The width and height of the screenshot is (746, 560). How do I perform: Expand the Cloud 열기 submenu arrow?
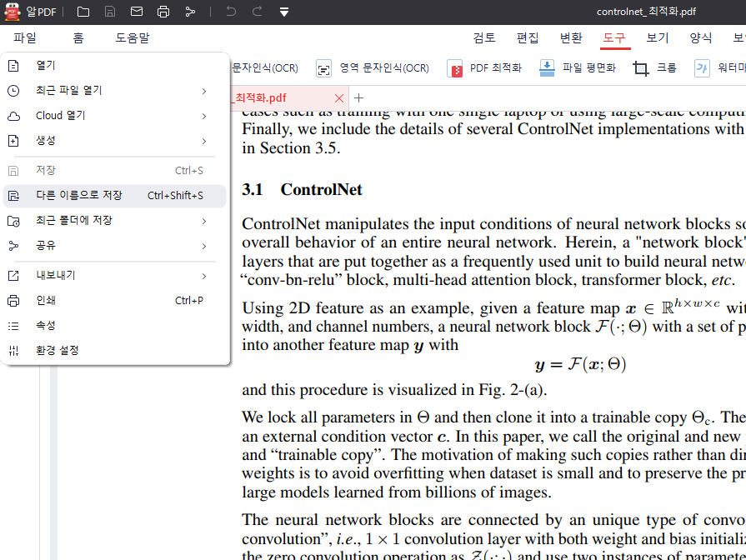tap(204, 116)
